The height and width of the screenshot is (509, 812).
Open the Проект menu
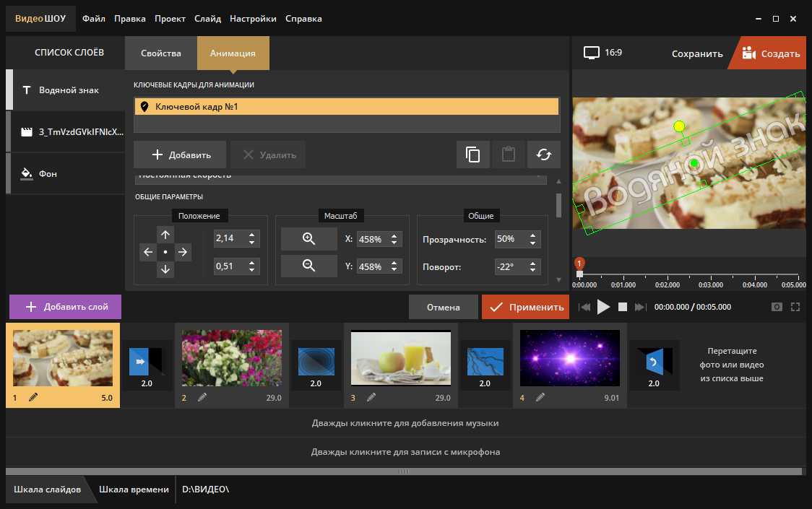170,19
